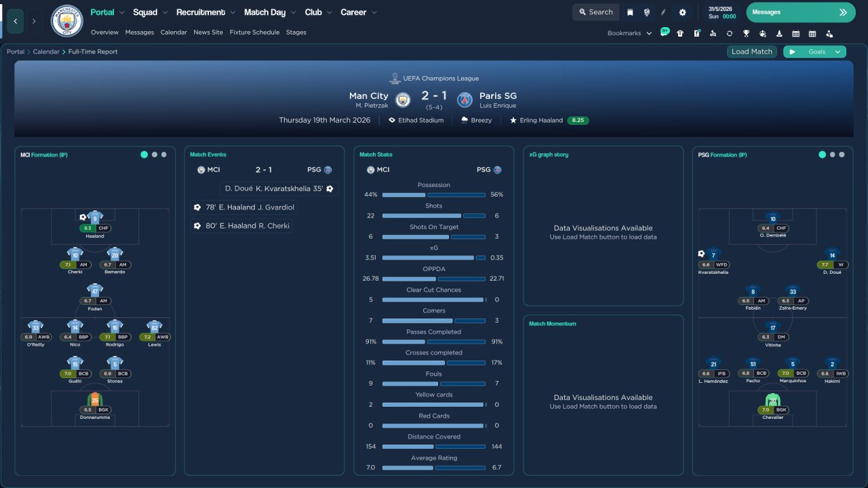Open the Bookmarks dropdown
Viewport: 868px width, 488px height.
[630, 33]
